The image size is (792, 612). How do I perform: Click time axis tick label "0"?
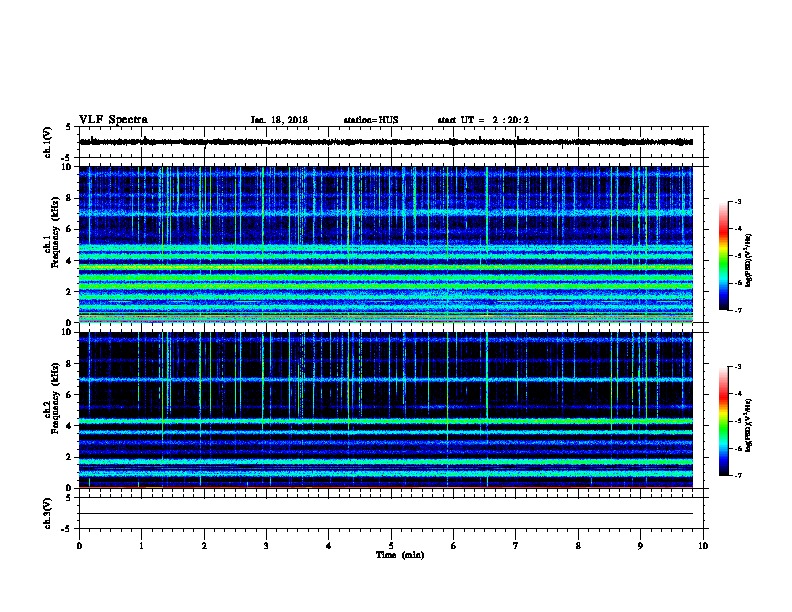[79, 546]
